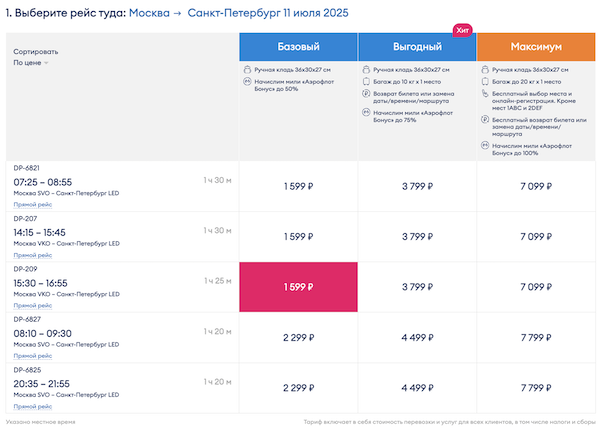Click hand luggage icon in Максимум column
The width and height of the screenshot is (600, 428).
pyautogui.click(x=484, y=70)
